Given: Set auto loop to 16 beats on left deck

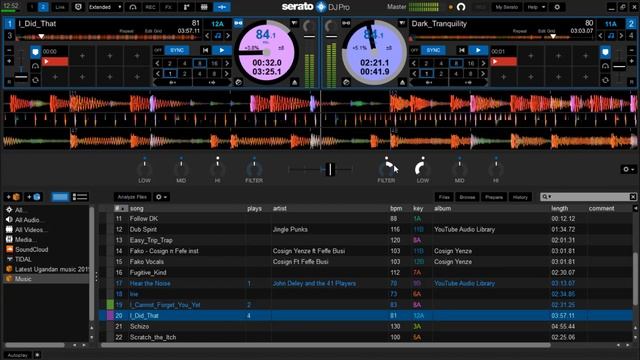Looking at the screenshot, I should (214, 63).
